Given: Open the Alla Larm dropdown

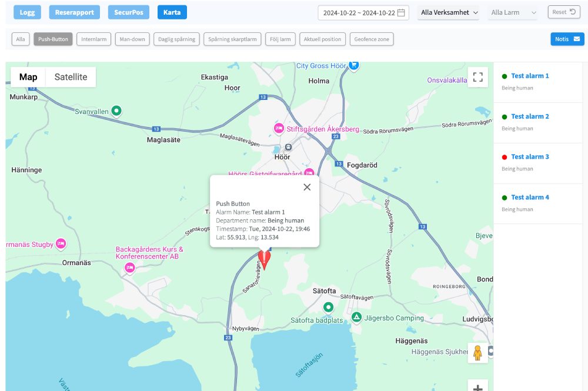Looking at the screenshot, I should click(513, 12).
